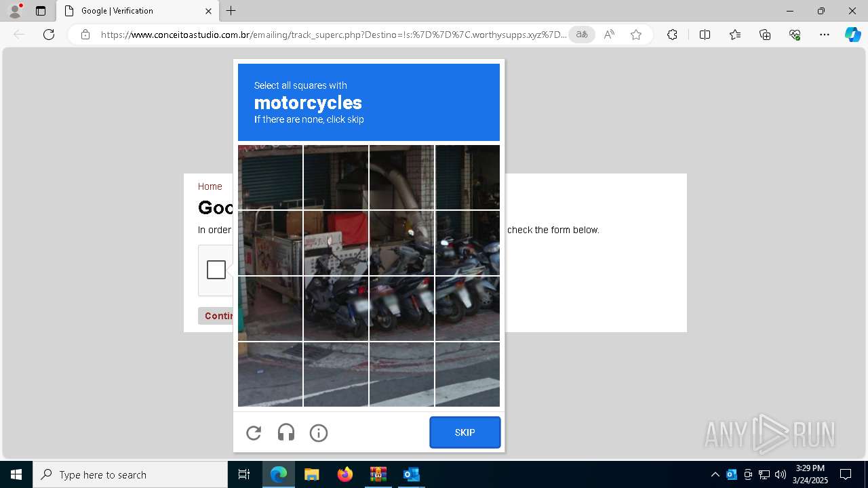The width and height of the screenshot is (868, 488).
Task: Select third-row tile showing black scooter front
Action: tap(336, 308)
